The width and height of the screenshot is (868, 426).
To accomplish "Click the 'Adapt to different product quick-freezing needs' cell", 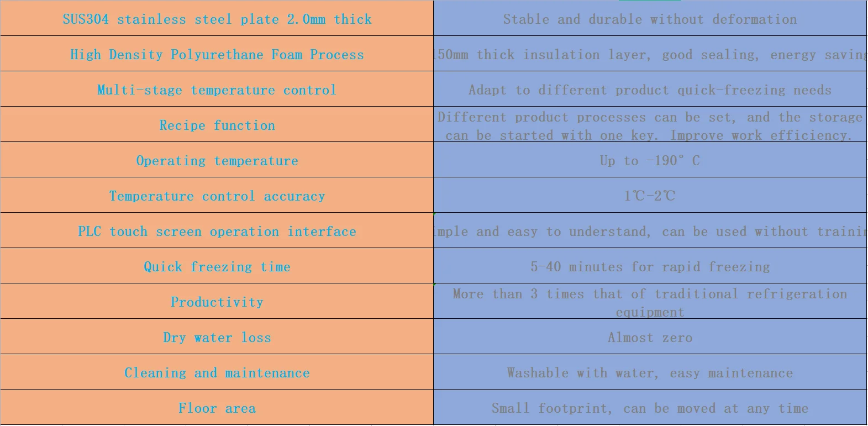I will point(650,89).
